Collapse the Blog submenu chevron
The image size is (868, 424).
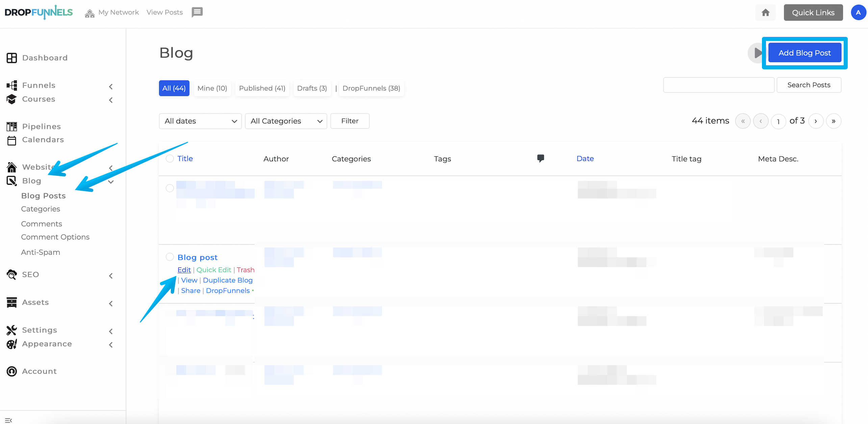(x=111, y=182)
